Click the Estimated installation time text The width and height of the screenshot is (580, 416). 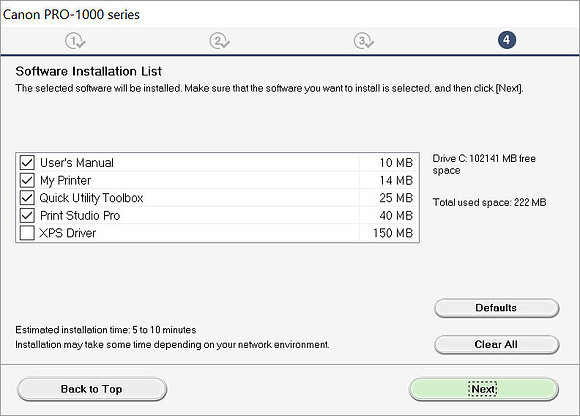[105, 329]
